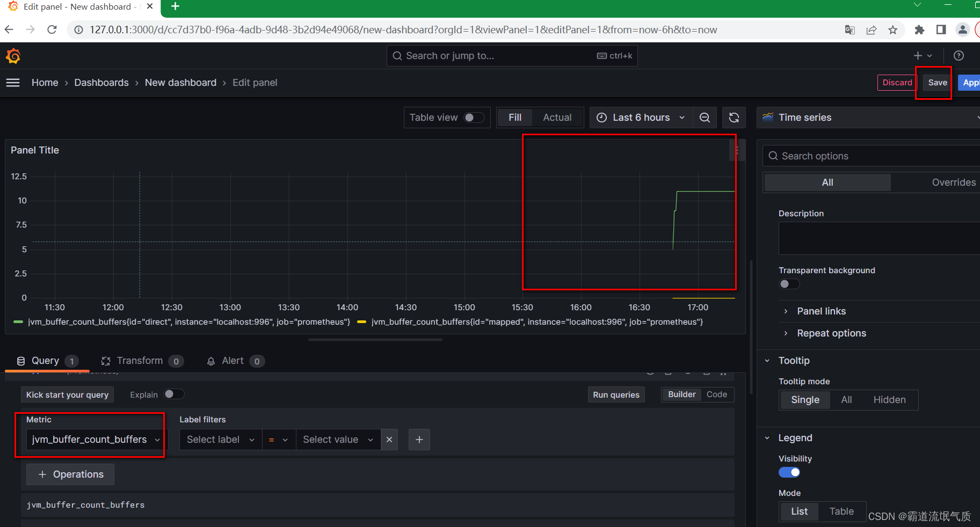Click the Time series visualization icon
The height and width of the screenshot is (527, 980).
click(768, 117)
